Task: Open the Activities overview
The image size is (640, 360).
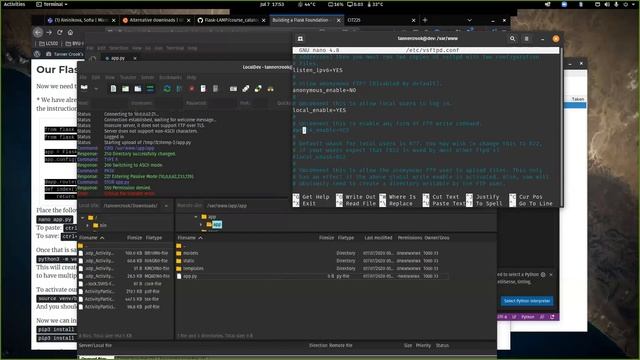Action: [x=14, y=4]
